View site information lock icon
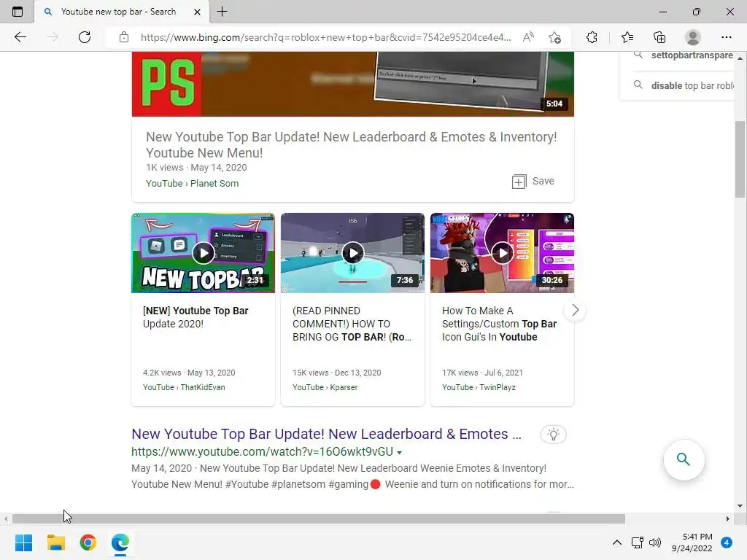This screenshot has height=560, width=747. coord(124,37)
